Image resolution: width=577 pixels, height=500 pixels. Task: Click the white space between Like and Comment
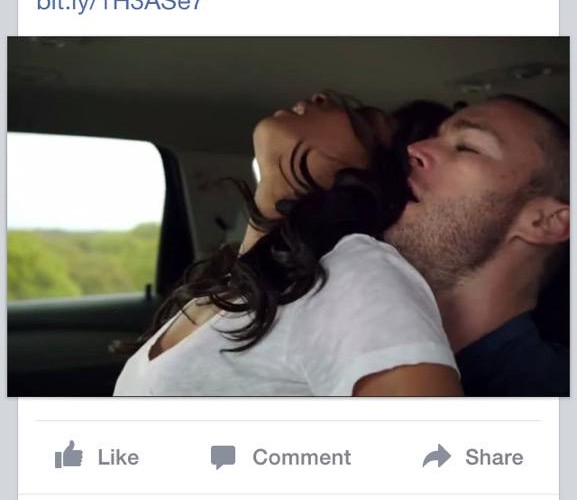tap(175, 457)
